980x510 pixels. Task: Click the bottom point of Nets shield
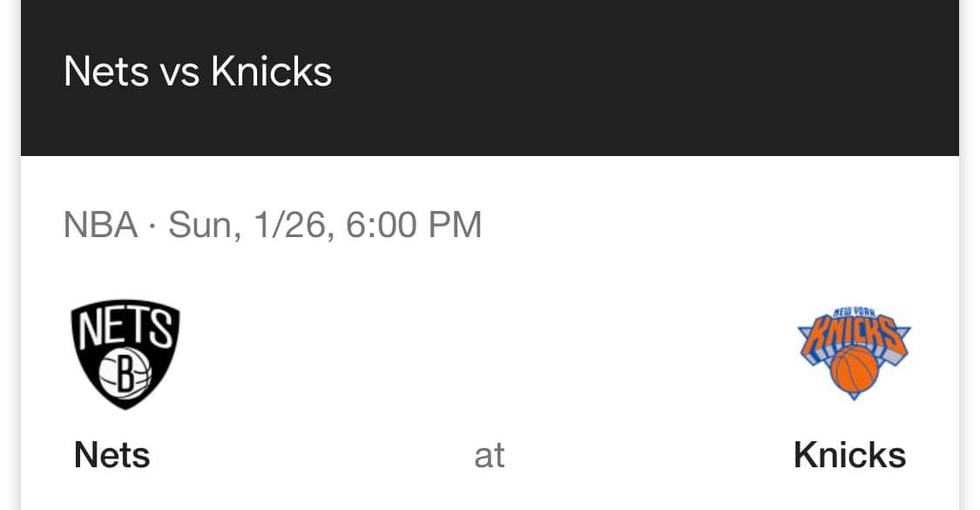125,405
